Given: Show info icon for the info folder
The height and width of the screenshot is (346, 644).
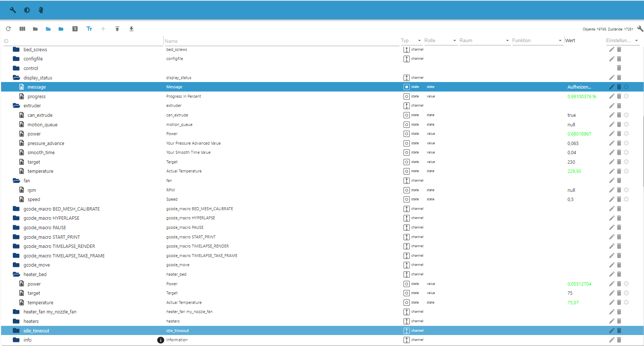Looking at the screenshot, I should (161, 340).
